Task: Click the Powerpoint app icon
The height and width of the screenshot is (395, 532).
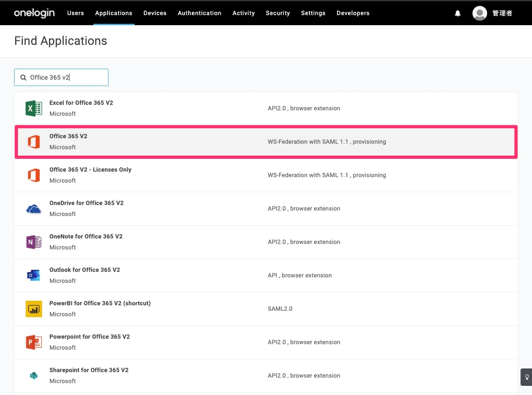Action: pyautogui.click(x=34, y=342)
